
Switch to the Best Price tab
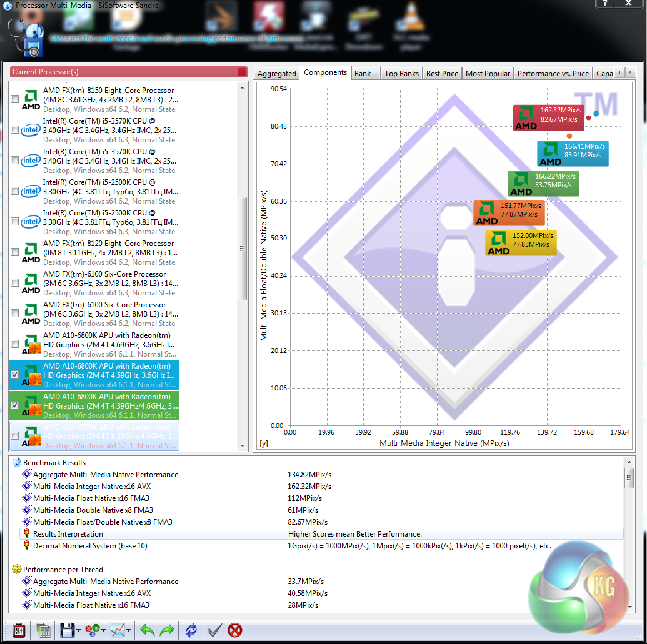(442, 73)
